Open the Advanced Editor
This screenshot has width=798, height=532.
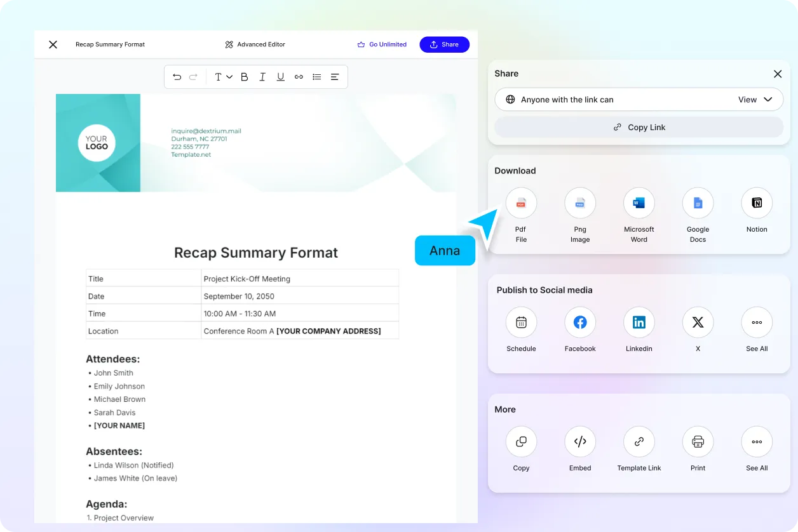255,44
